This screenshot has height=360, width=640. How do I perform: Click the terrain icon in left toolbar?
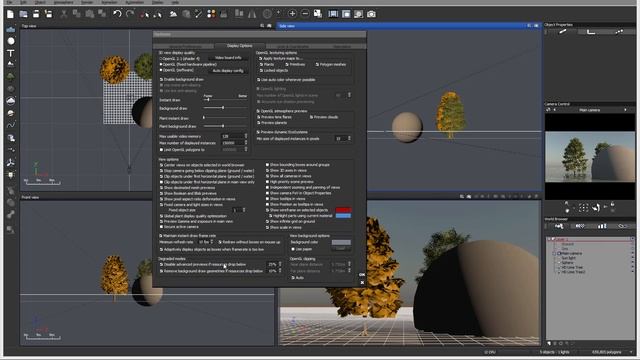click(11, 64)
